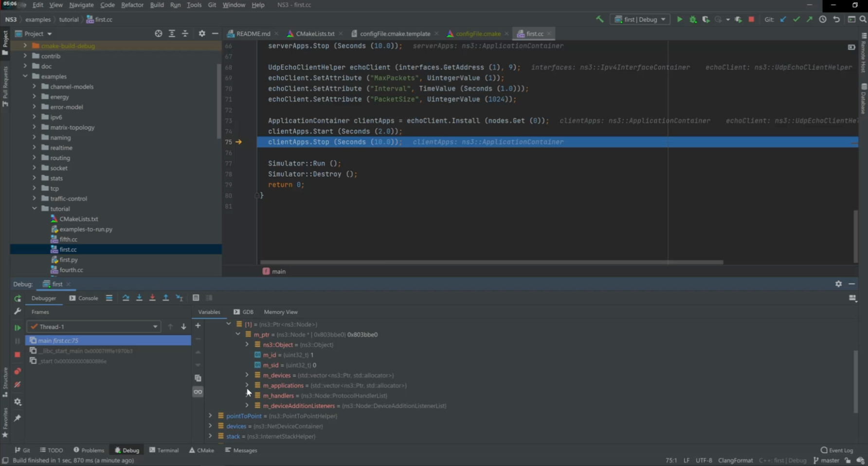Open Git history clock icon
868x466 pixels.
(x=823, y=19)
